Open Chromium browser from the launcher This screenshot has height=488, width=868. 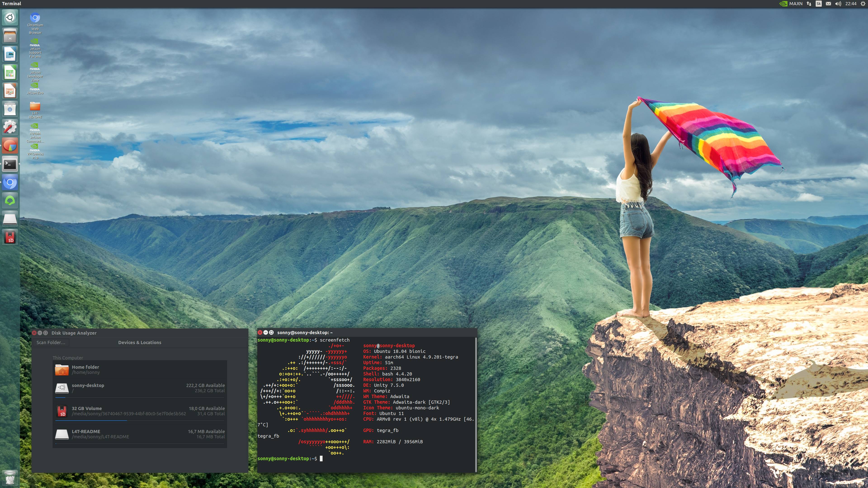point(10,183)
